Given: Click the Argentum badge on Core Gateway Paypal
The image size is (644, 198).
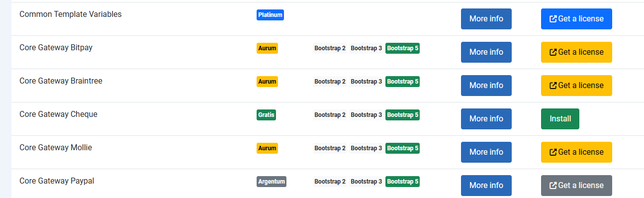Looking at the screenshot, I should pos(272,182).
